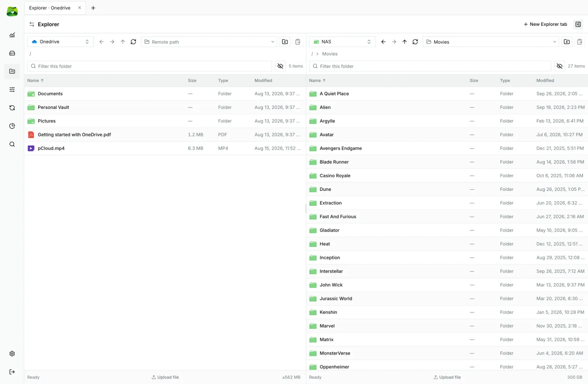Sort NAS pane by Modified column

[545, 81]
